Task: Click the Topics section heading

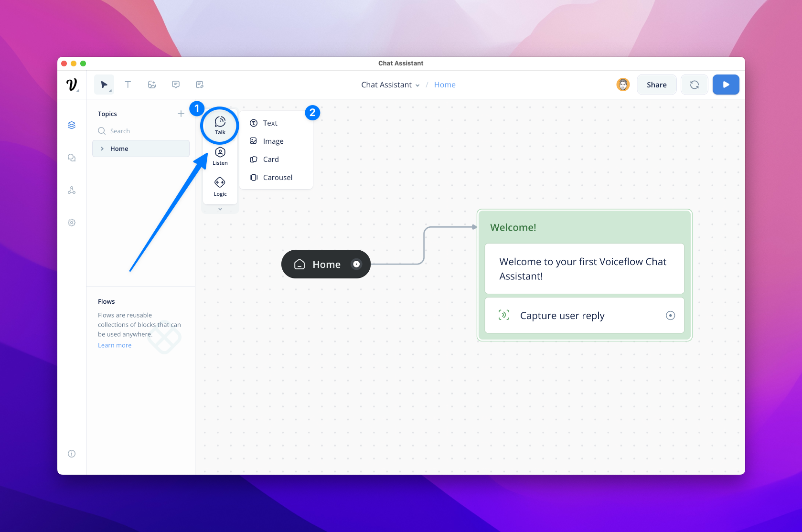Action: tap(107, 114)
